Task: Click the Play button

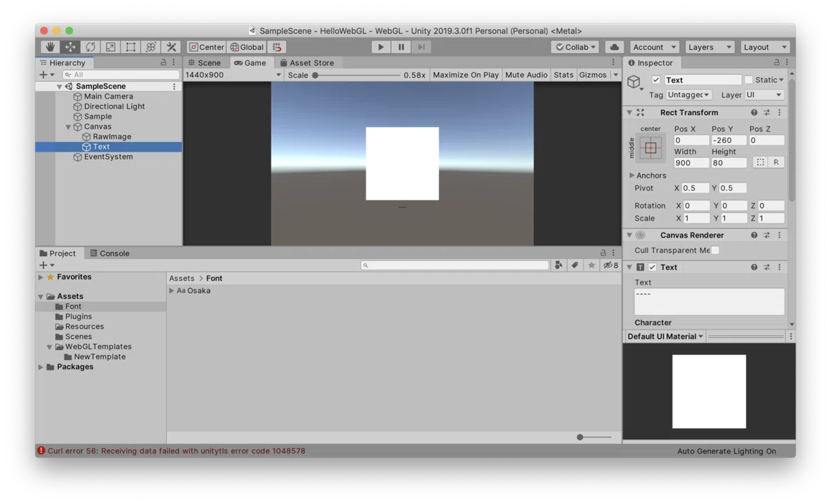Action: (380, 47)
